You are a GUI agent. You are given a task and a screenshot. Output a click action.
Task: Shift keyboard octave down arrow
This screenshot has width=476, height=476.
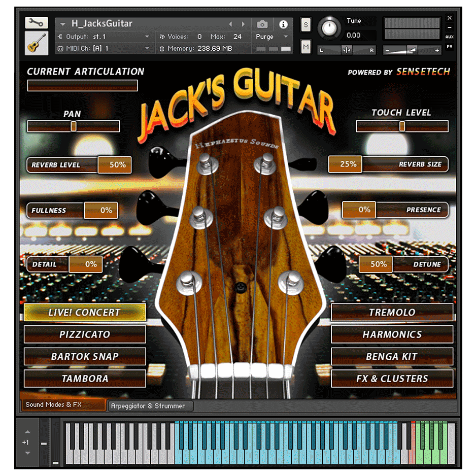click(27, 453)
